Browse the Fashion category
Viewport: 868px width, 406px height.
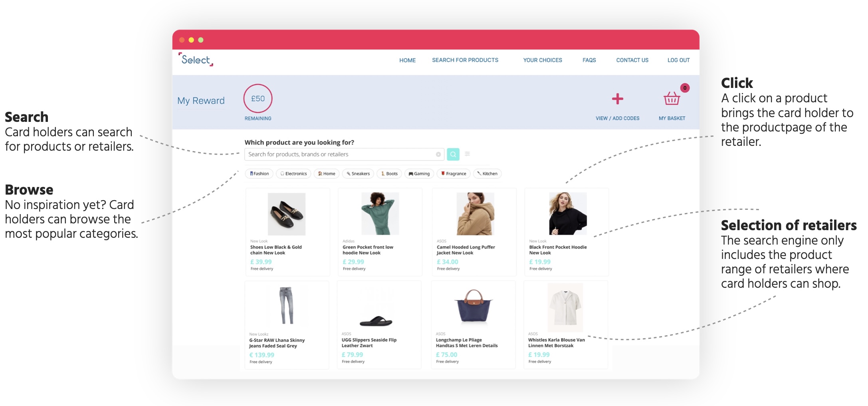(x=259, y=173)
